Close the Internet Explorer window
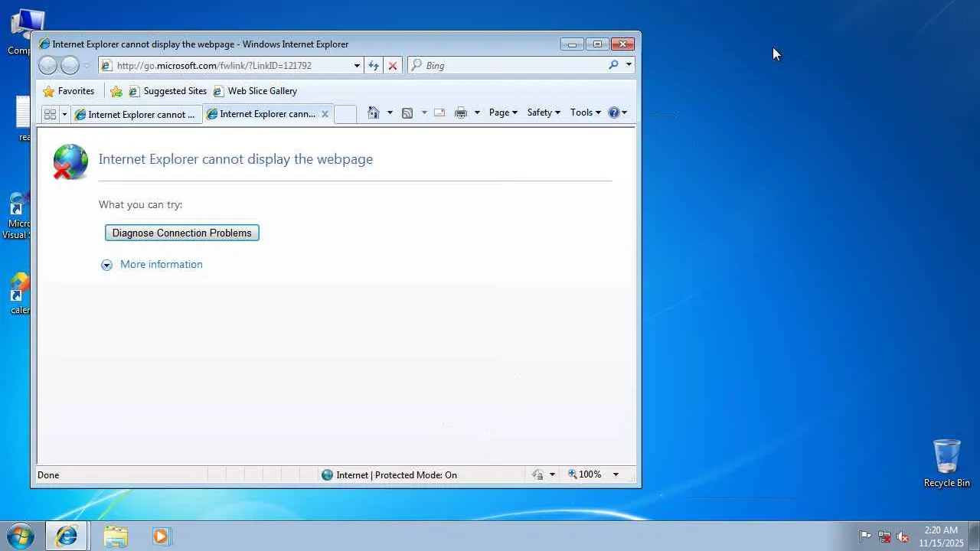The width and height of the screenshot is (980, 551). coord(622,44)
